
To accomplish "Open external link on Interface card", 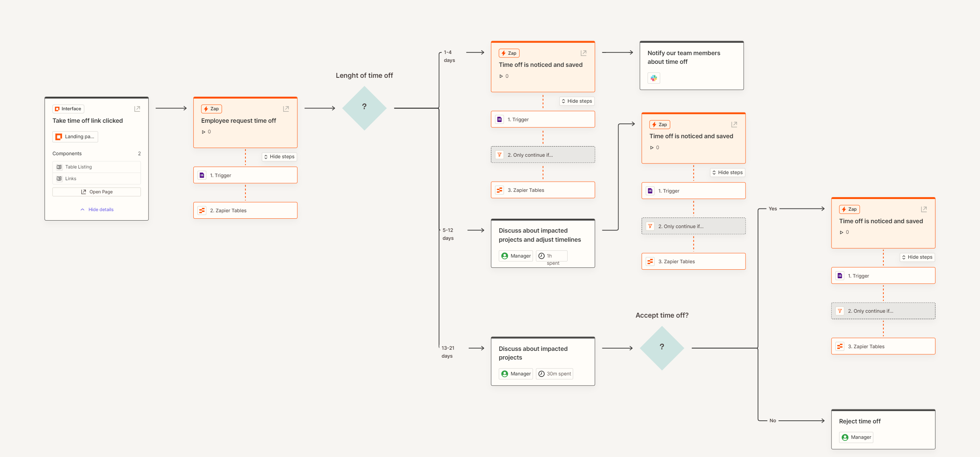I will (137, 109).
